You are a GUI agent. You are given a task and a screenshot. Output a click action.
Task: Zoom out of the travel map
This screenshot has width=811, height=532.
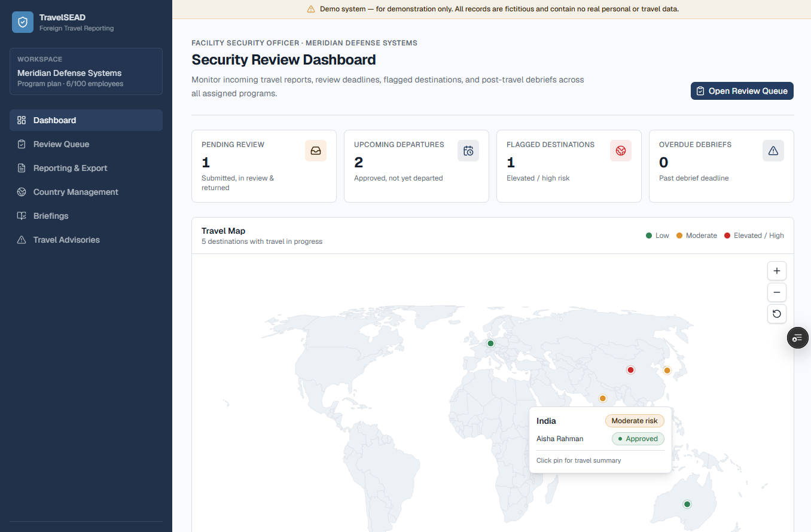click(x=777, y=292)
